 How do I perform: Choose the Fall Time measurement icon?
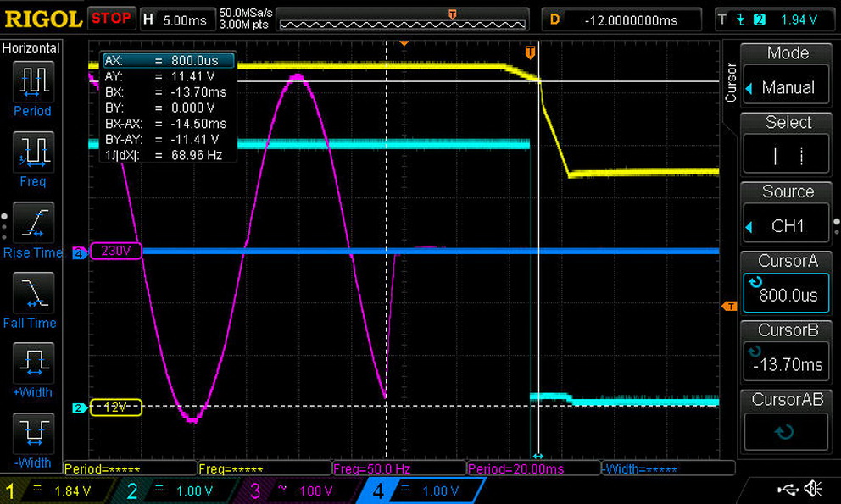pos(32,292)
